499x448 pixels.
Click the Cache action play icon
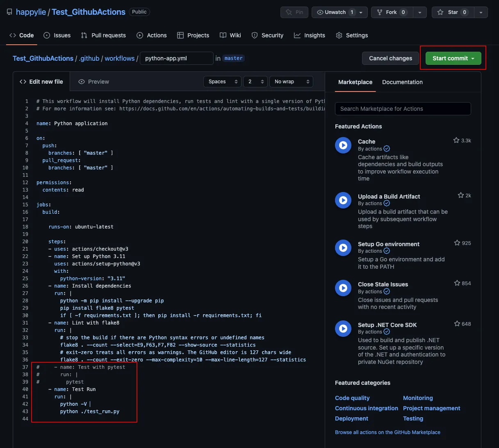click(343, 145)
